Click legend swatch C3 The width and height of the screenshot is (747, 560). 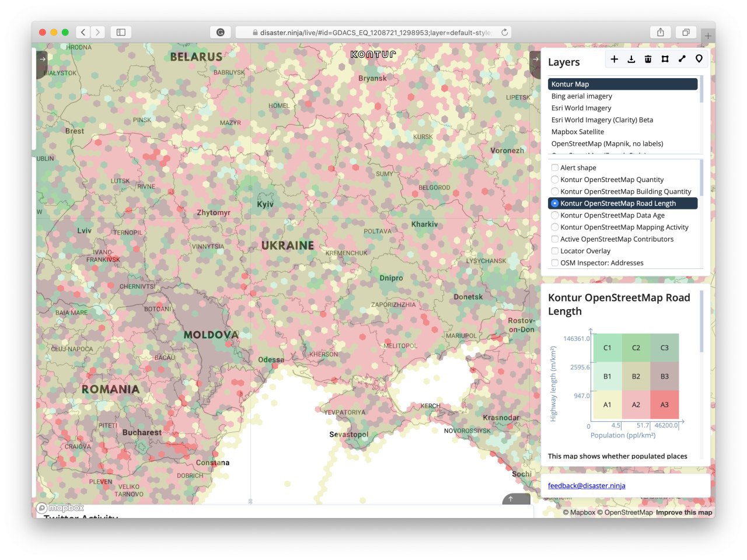pyautogui.click(x=665, y=348)
